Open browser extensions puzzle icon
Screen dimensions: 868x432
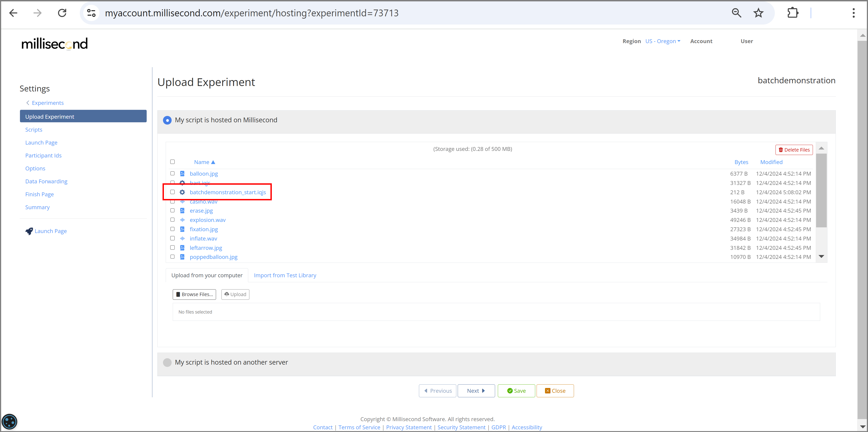click(793, 13)
